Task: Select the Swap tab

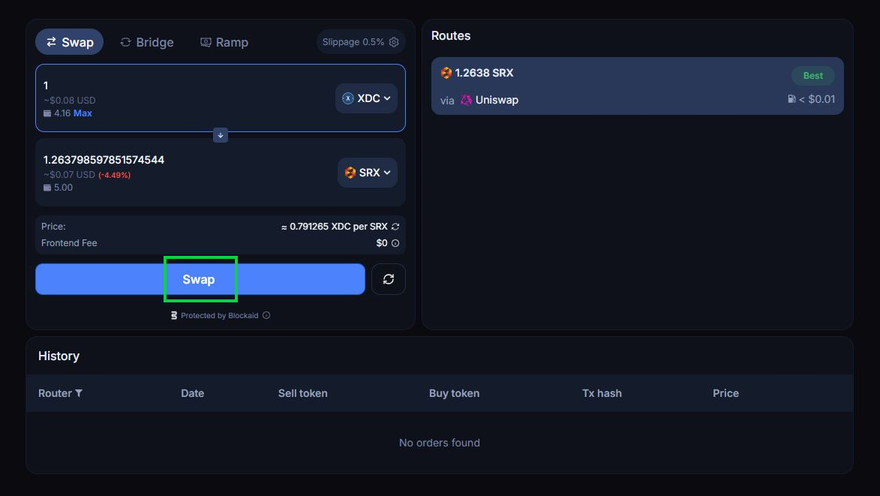Action: 69,42
